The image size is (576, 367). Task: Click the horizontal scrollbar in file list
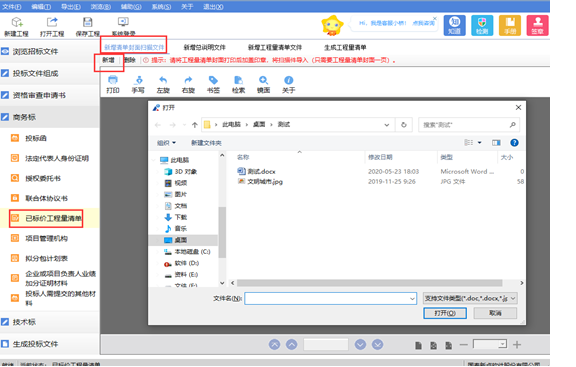point(370,283)
